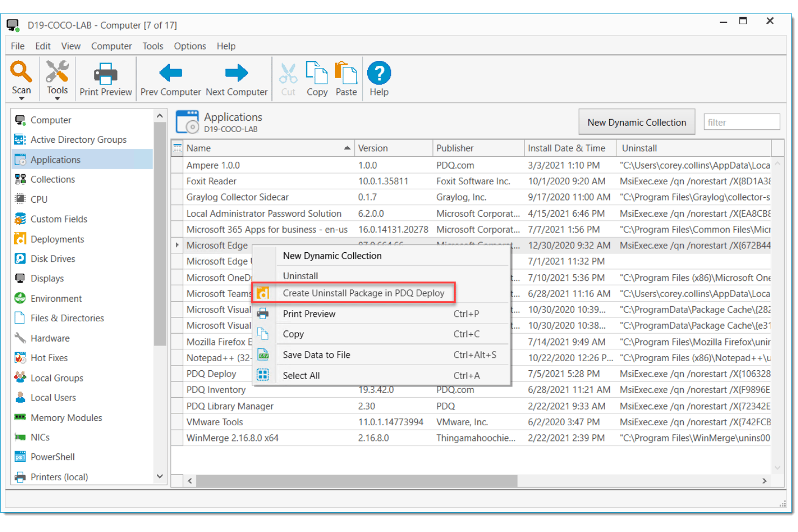Click the filter input field

741,122
